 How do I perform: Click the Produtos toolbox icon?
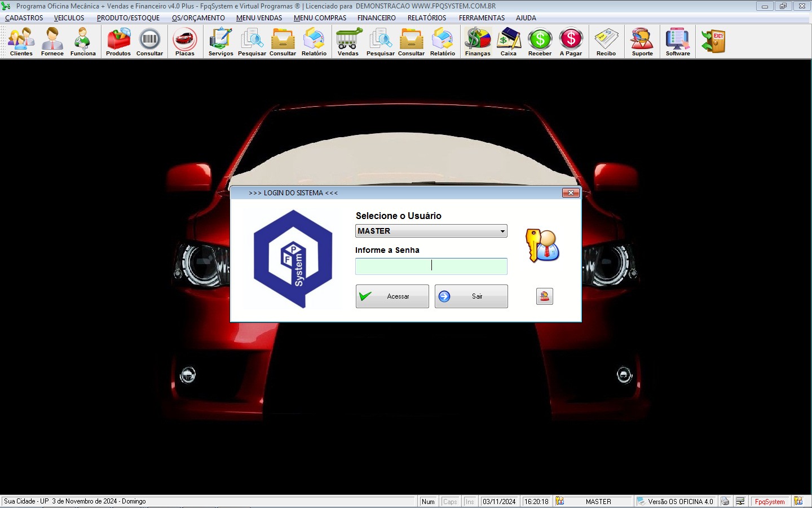coord(118,42)
